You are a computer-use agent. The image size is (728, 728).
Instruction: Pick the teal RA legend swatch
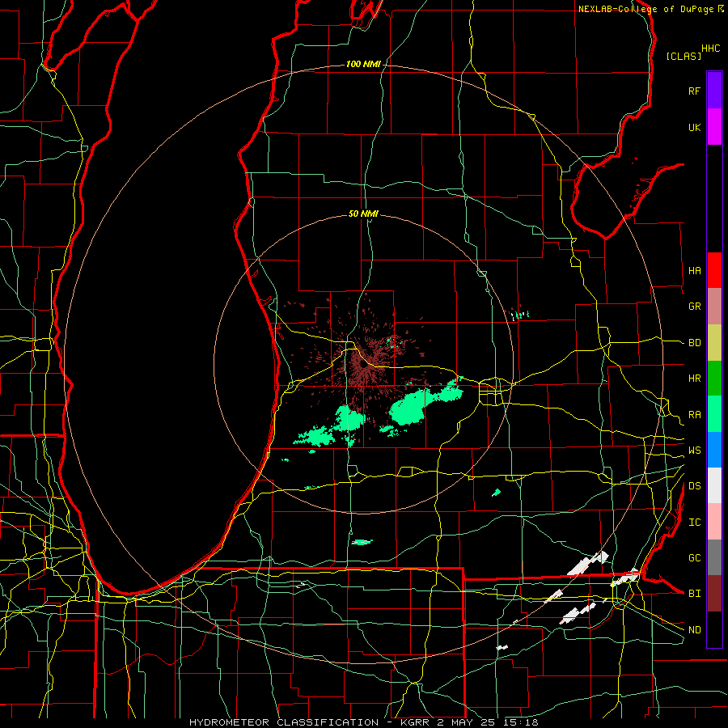coord(714,414)
